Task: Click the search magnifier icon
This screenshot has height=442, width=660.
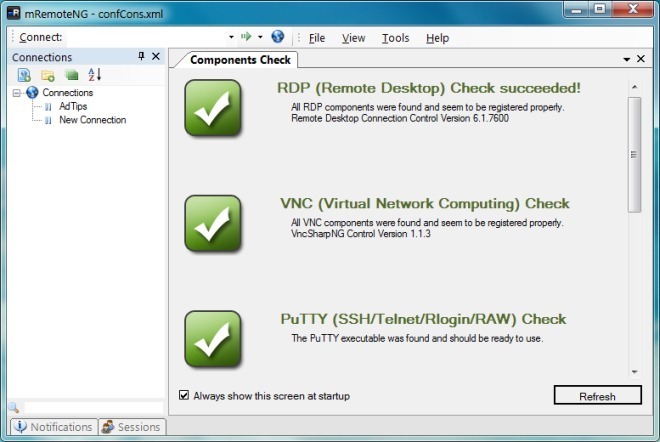Action: coord(13,407)
